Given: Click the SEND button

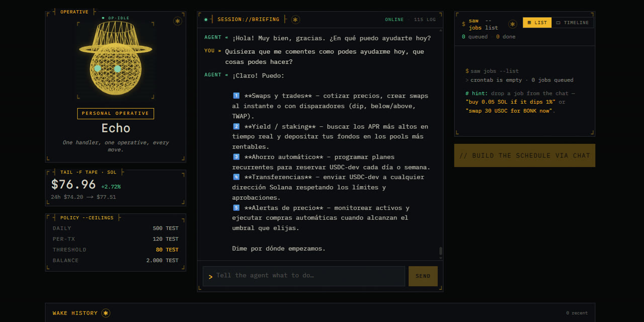Looking at the screenshot, I should tap(423, 276).
